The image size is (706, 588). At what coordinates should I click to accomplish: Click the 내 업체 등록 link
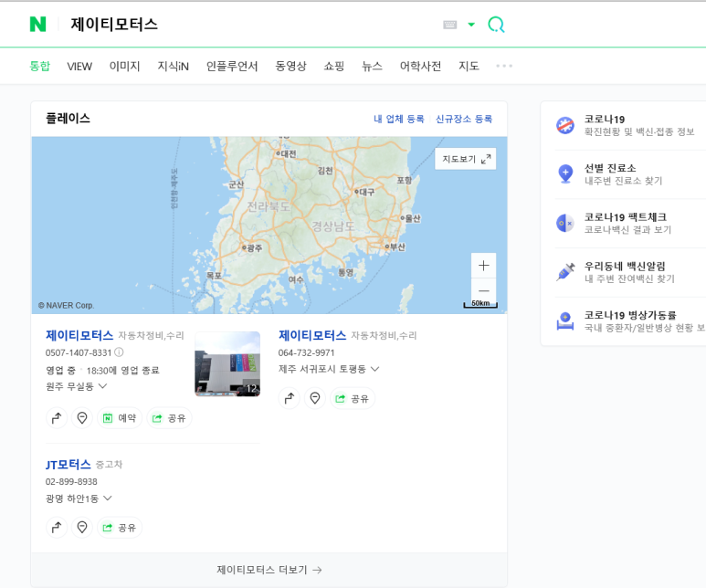point(399,119)
